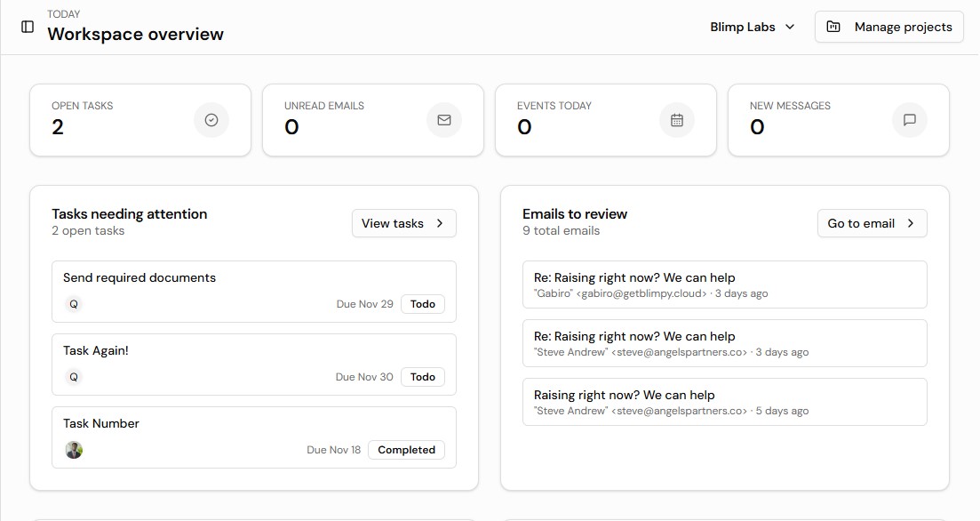The width and height of the screenshot is (980, 521).
Task: Toggle Todo status on Send required documents
Action: click(x=422, y=303)
